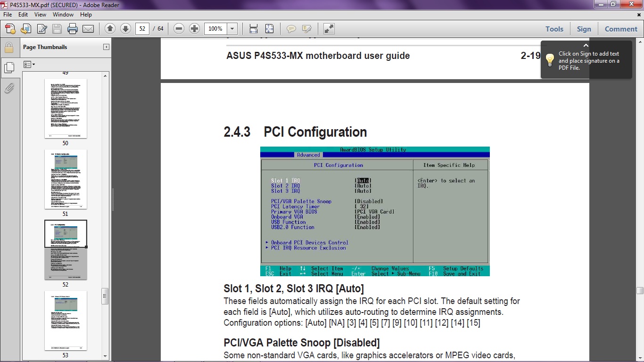Click the Create PDF online icon

click(10, 29)
